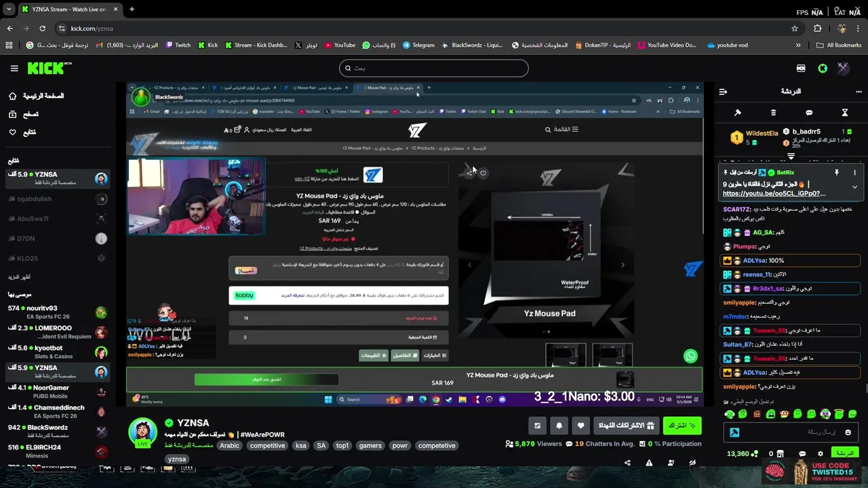868x488 pixels.
Task: Open recommended channel LOMEROOO
Action: coord(57,332)
